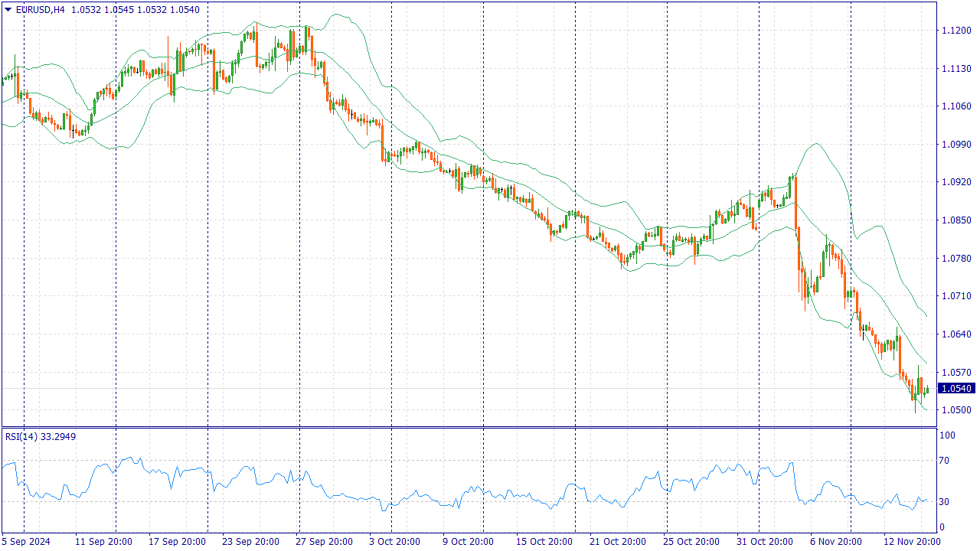Click the triangle arrow beside EURUSD,H4

pos(8,10)
